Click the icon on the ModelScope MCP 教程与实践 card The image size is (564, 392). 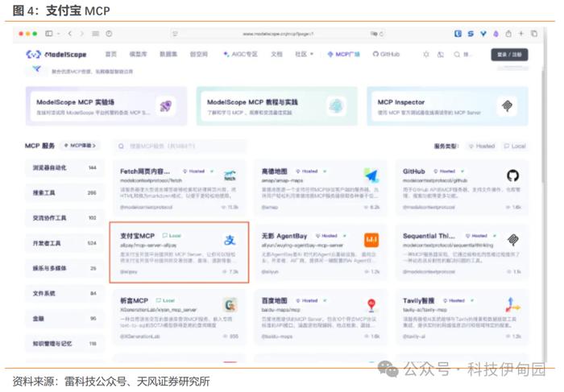(x=336, y=106)
